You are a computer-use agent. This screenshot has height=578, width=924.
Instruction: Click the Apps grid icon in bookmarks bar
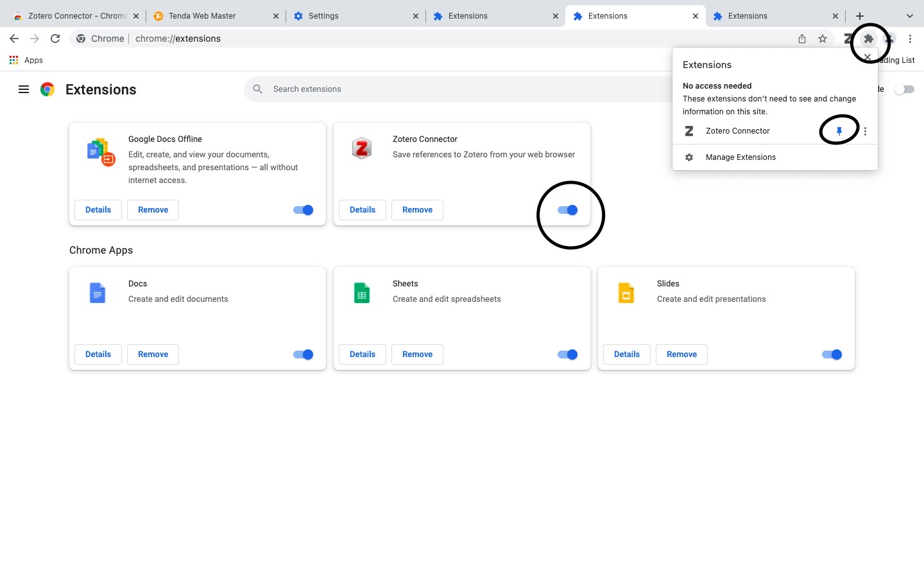point(13,60)
